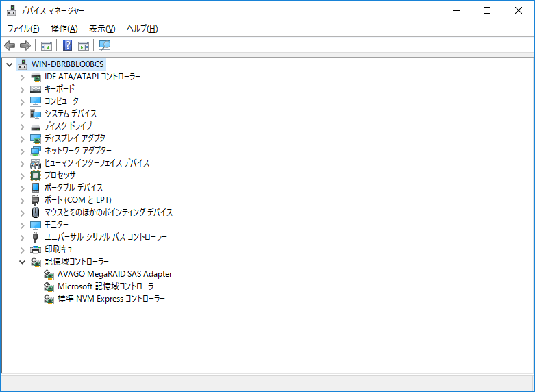
Task: Expand the コンピューター node
Action: 22,102
